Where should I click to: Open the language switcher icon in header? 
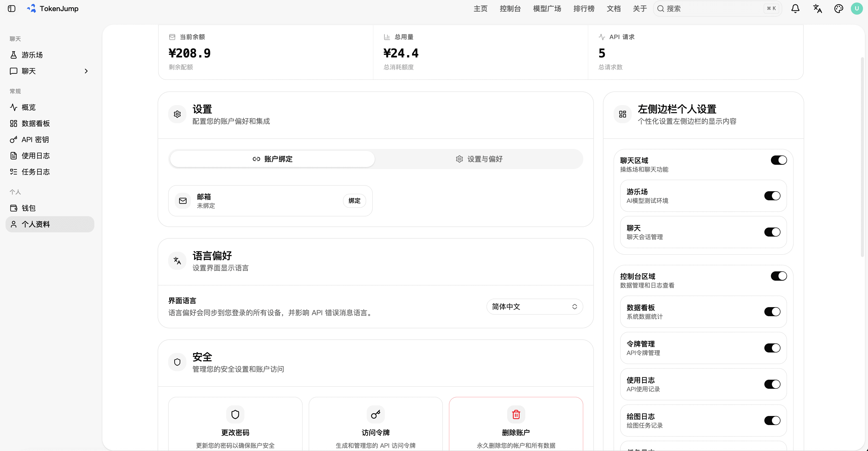click(x=817, y=8)
